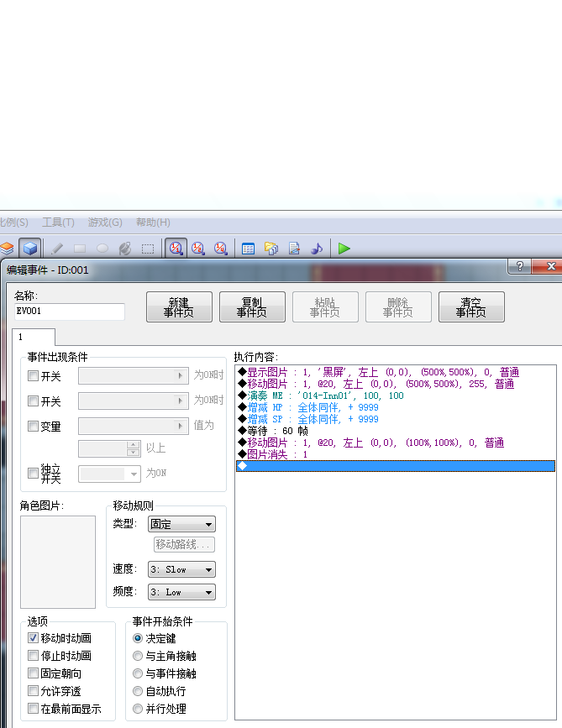Check the 停止时动画 option
The image size is (562, 728).
coord(33,656)
